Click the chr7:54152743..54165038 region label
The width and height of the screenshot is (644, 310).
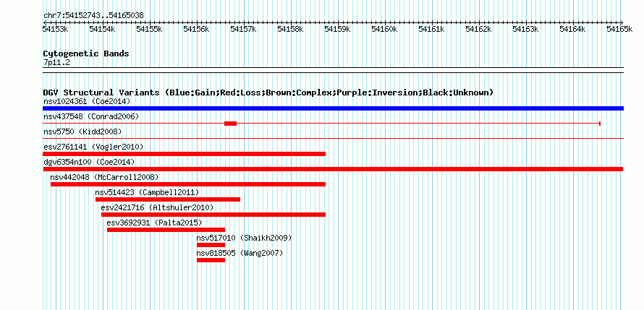coord(93,16)
